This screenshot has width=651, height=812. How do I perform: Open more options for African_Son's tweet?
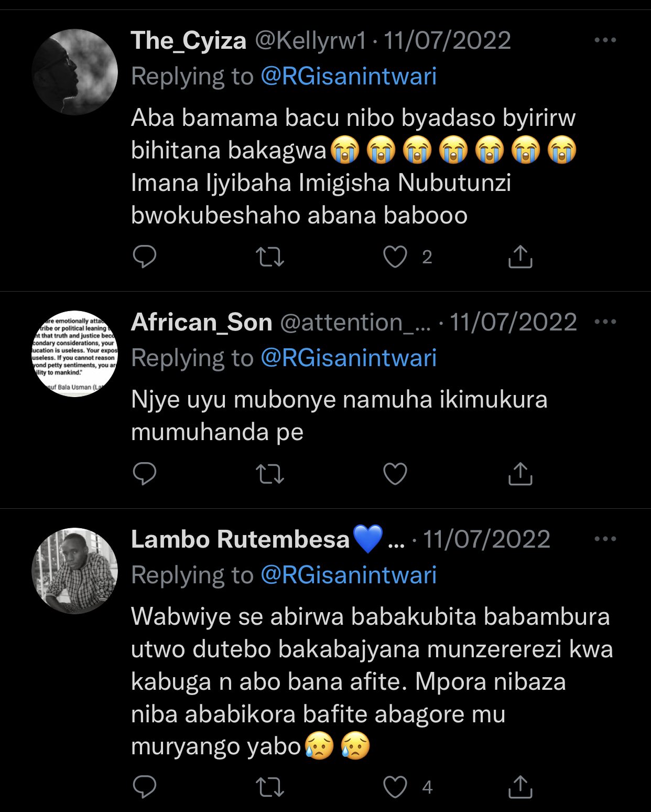pos(605,322)
